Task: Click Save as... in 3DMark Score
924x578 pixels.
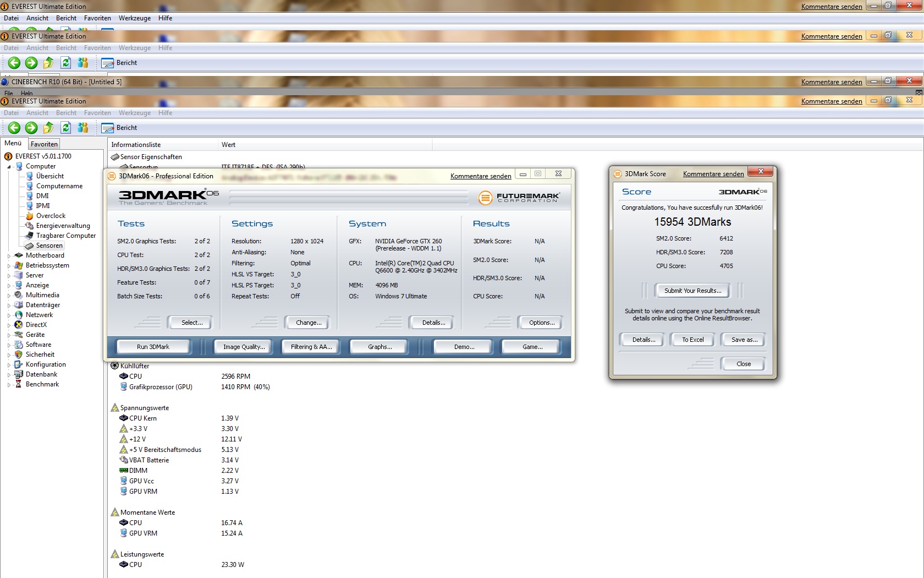Action: [x=744, y=340]
